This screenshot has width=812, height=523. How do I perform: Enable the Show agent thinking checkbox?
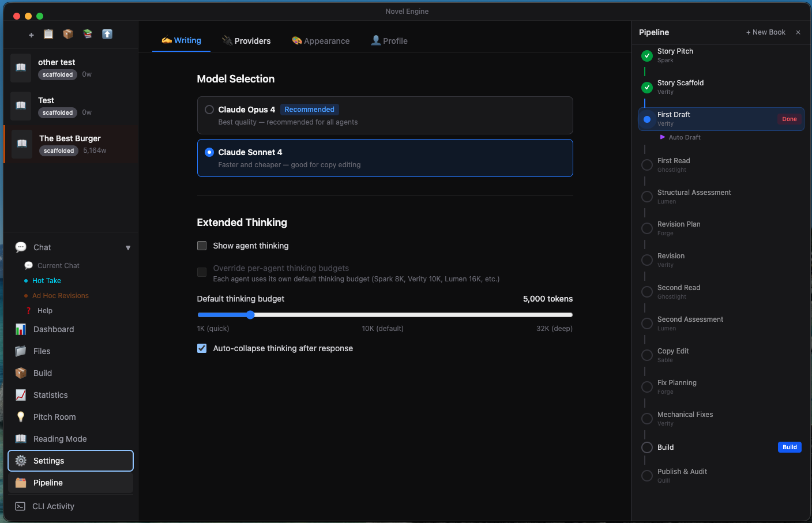tap(202, 246)
